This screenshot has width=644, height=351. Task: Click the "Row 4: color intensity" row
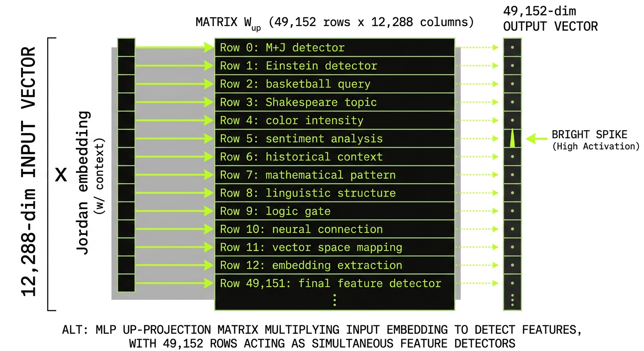tap(335, 120)
